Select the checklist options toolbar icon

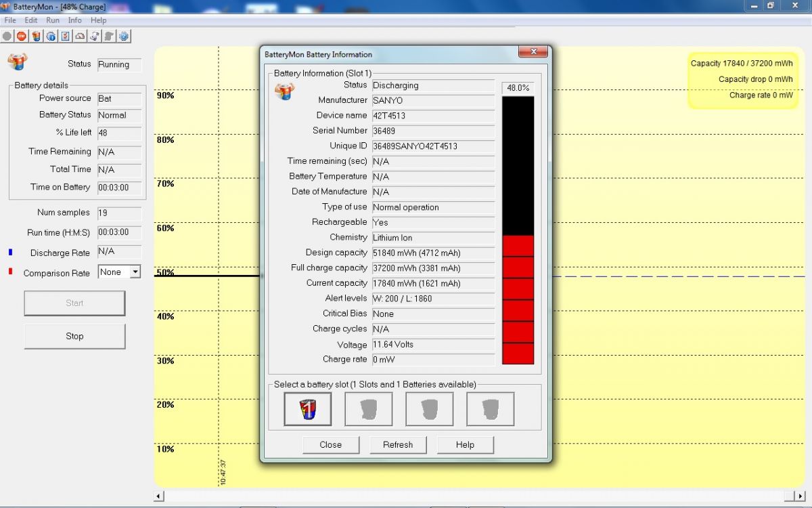(64, 36)
